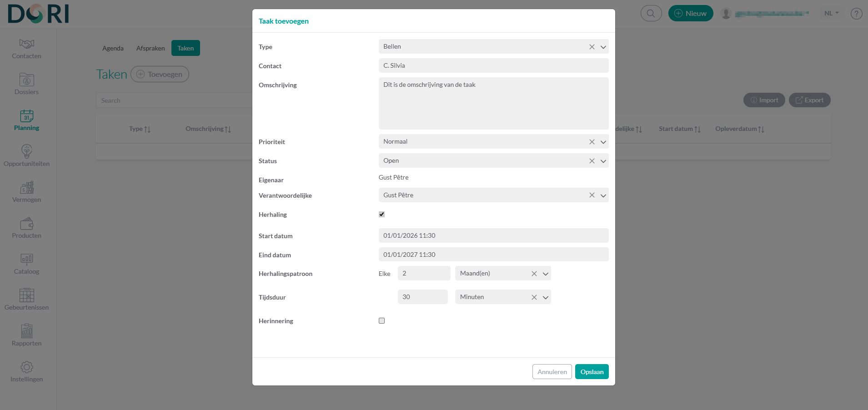Click into the Omschrijving text area

[x=493, y=103]
